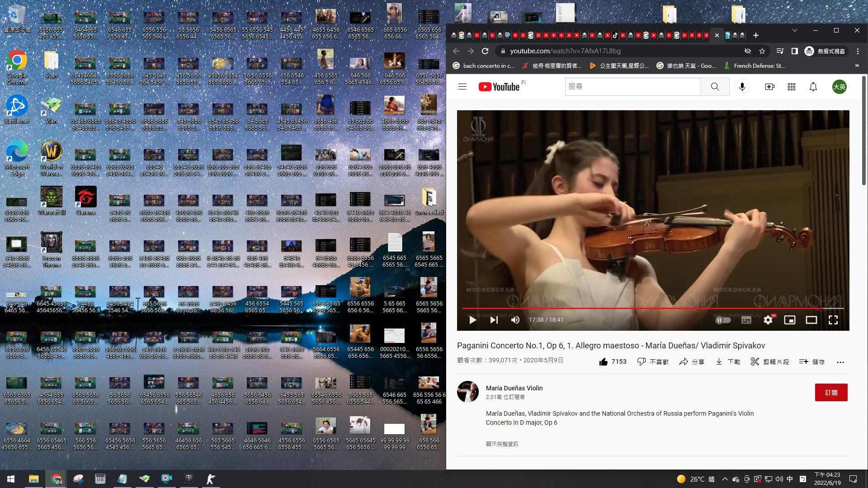This screenshot has height=488, width=868.
Task: Seek on the red video progress bar
Action: (x=653, y=308)
